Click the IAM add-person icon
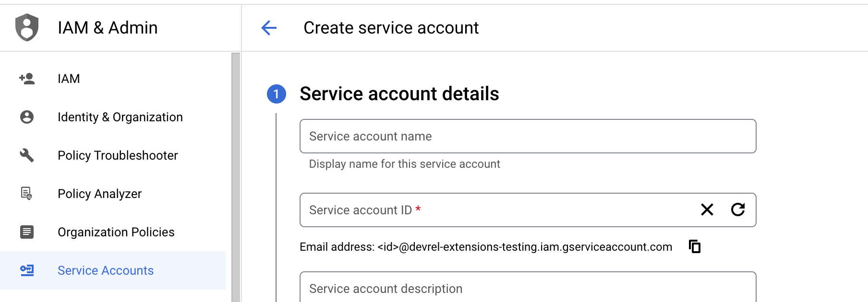 tap(27, 79)
